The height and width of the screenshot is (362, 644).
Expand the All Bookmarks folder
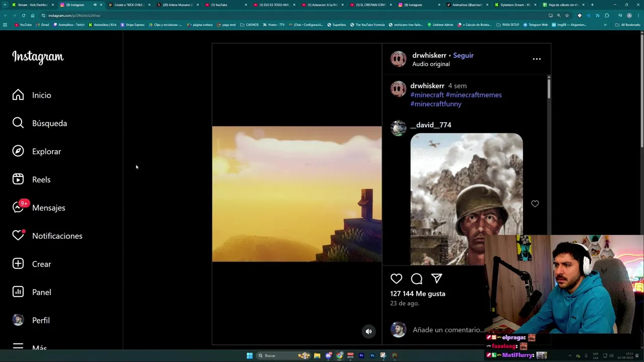click(x=628, y=25)
